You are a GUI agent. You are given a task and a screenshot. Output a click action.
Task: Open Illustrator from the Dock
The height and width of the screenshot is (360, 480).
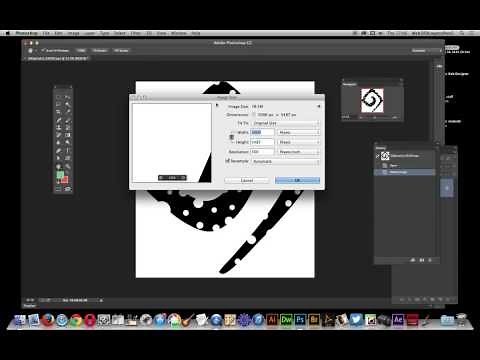(x=272, y=320)
